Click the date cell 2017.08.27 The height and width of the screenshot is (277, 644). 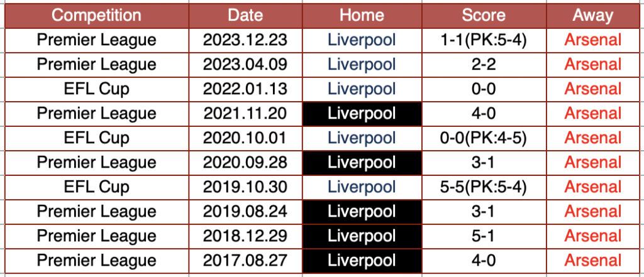point(245,261)
